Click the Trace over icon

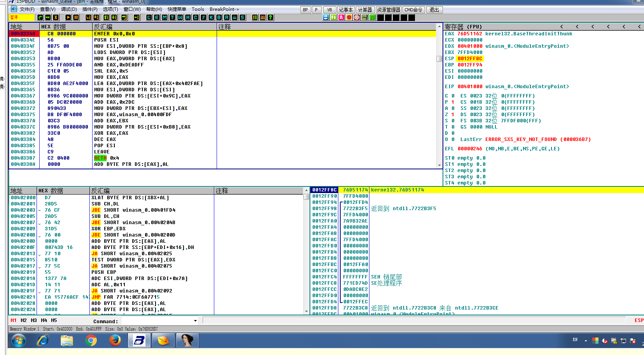click(114, 17)
